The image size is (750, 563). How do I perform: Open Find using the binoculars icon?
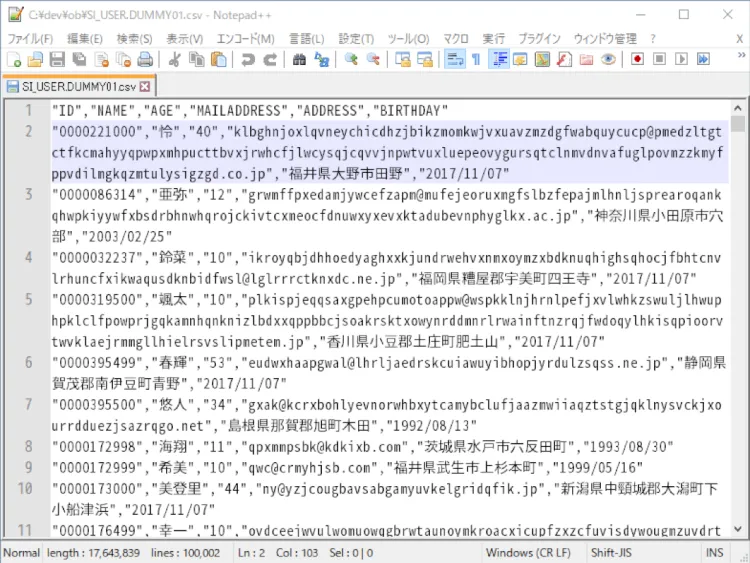click(x=299, y=59)
